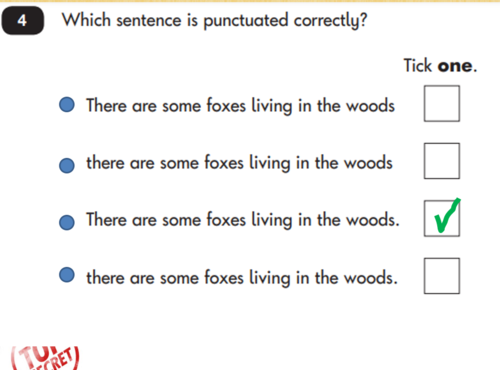Click the bold word 'one' in the instruction
This screenshot has width=500, height=370.
pos(455,66)
